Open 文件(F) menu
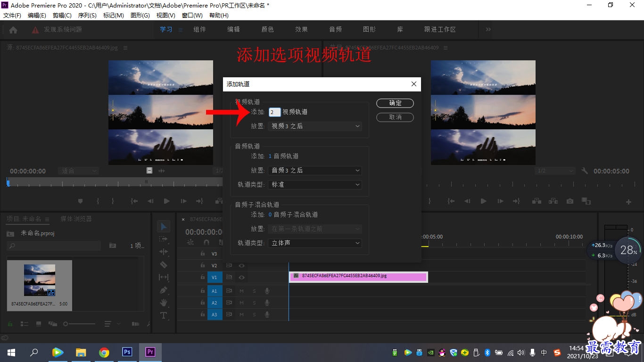The height and width of the screenshot is (362, 644). 12,15
